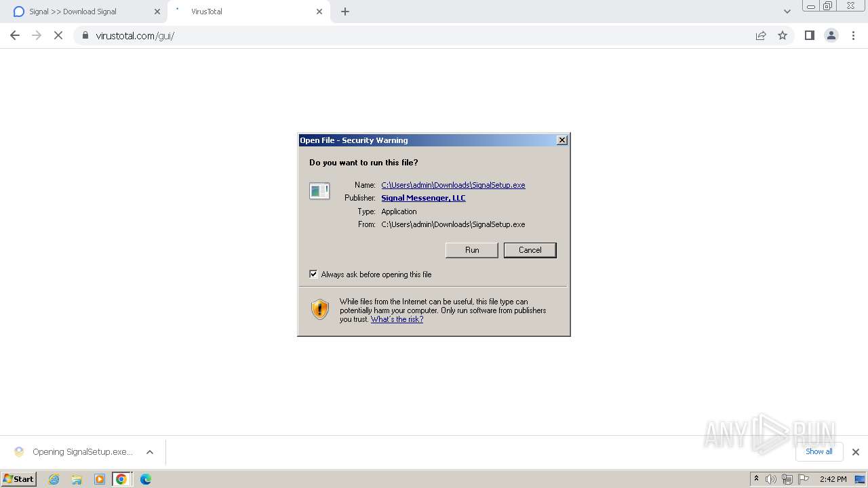This screenshot has width=868, height=488.
Task: Open the Chrome profile avatar
Action: 831,35
